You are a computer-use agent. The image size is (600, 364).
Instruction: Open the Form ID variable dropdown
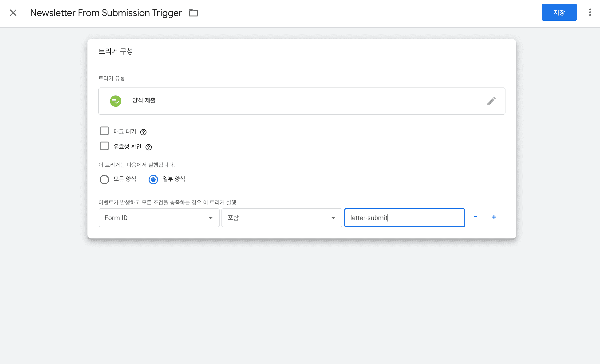159,218
